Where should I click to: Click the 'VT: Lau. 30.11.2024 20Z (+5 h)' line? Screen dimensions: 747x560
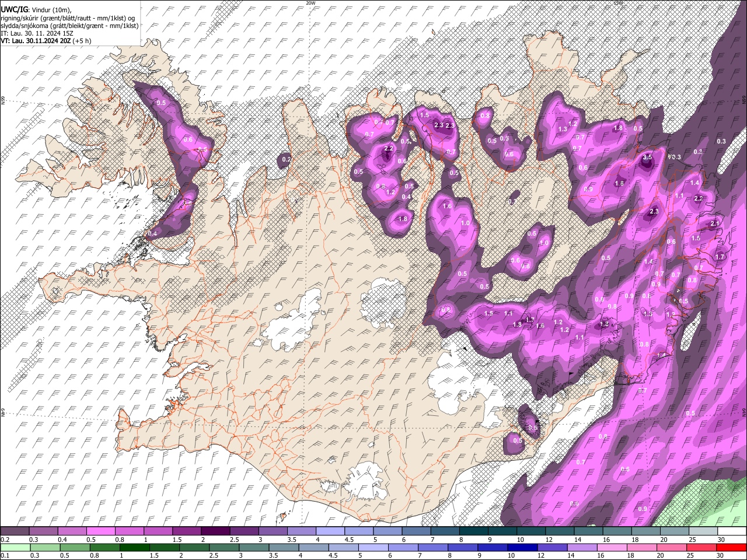pos(46,41)
